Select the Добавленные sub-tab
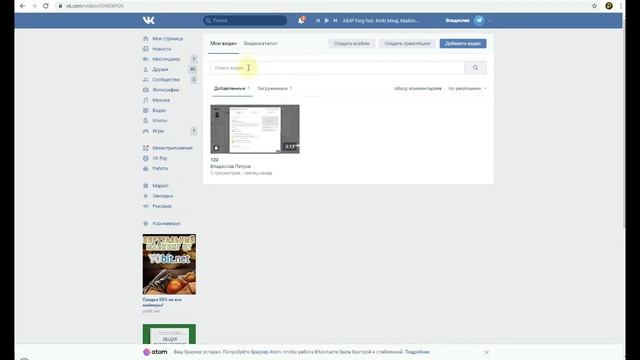The height and width of the screenshot is (360, 640). (232, 88)
